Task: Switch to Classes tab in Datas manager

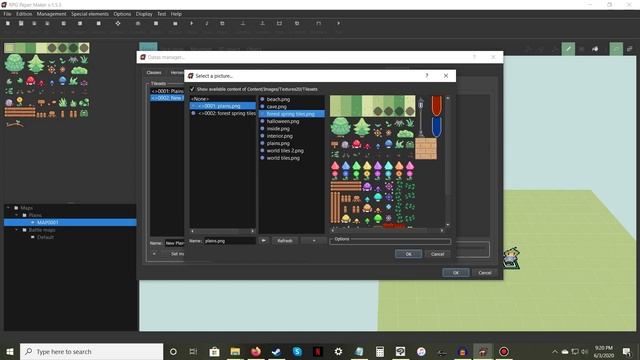Action: coord(154,73)
